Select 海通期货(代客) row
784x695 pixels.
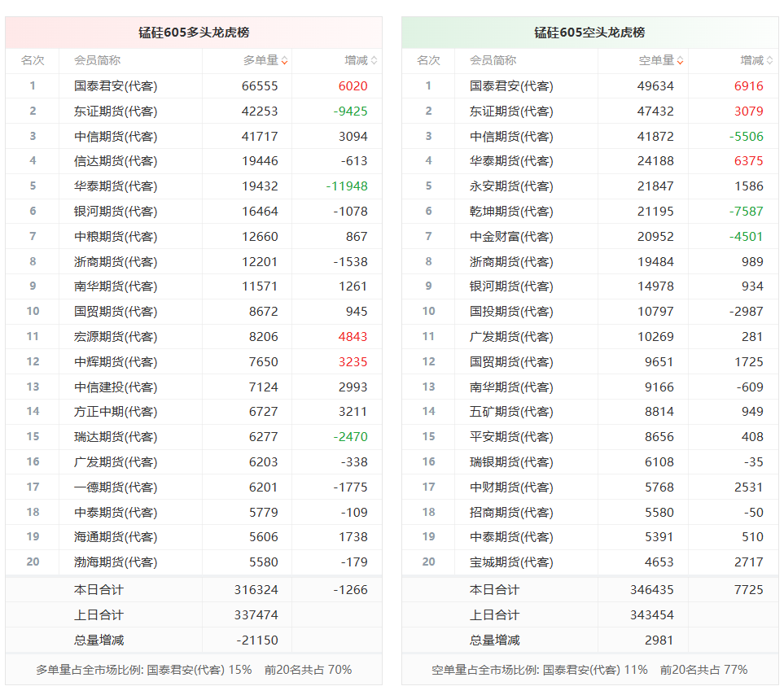(x=194, y=537)
